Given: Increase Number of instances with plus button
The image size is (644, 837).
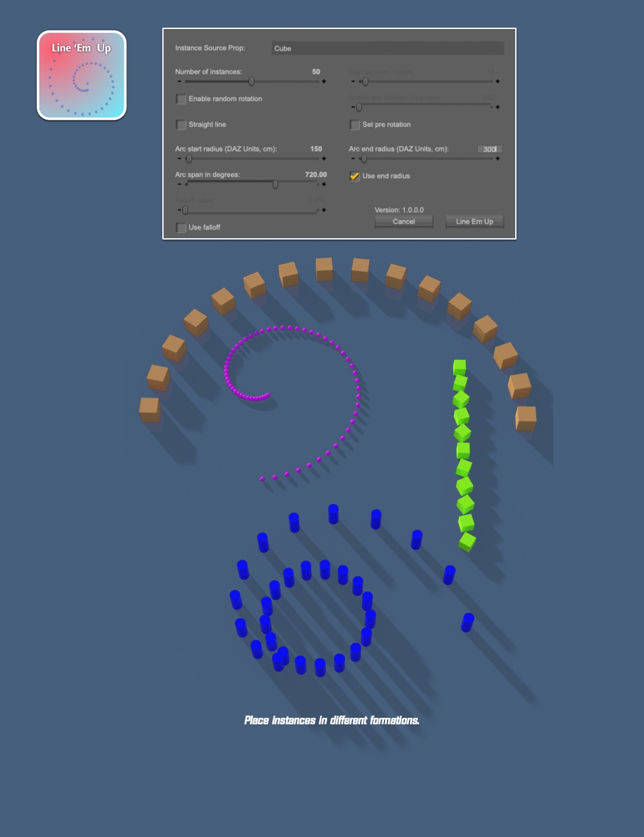Looking at the screenshot, I should pos(324,82).
